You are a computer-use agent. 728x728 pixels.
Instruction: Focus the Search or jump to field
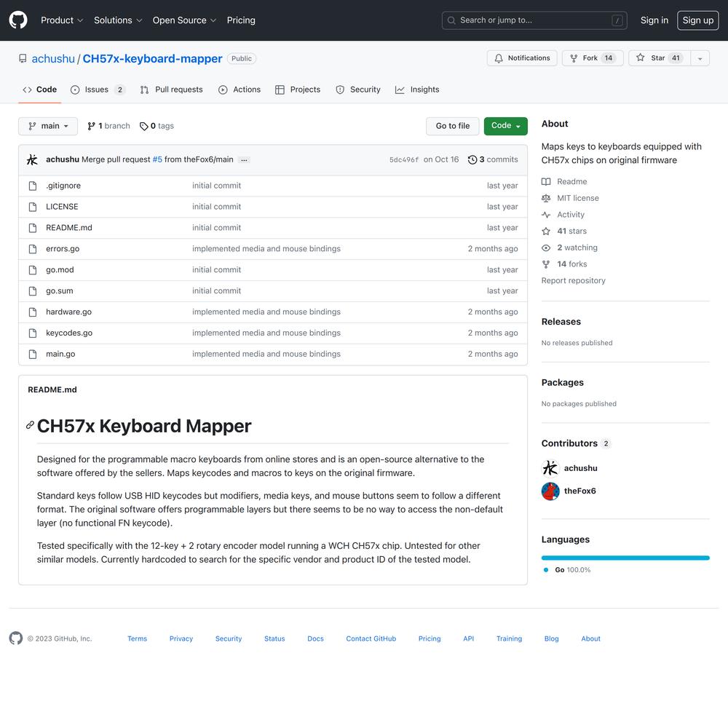point(534,20)
